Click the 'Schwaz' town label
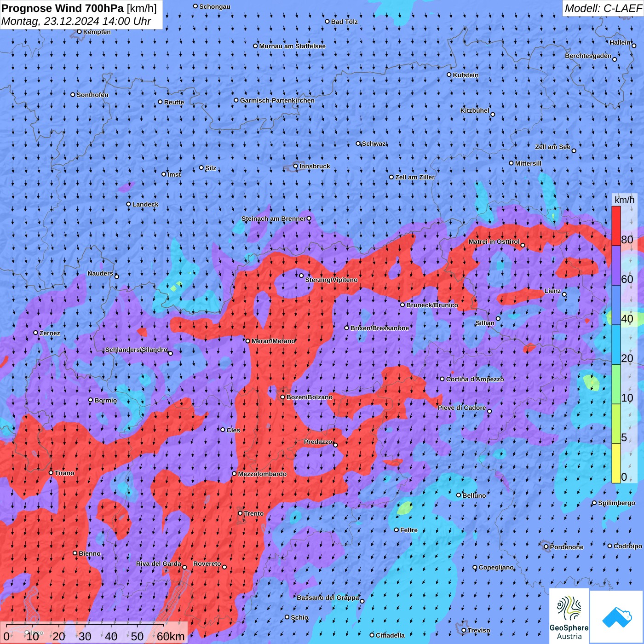Viewport: 644px width, 644px height. (x=374, y=144)
